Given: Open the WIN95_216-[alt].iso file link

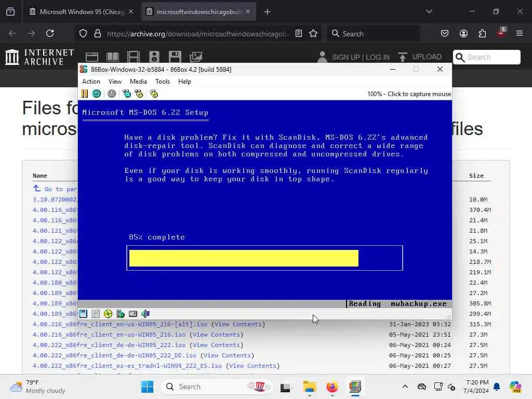Looking at the screenshot, I should [x=120, y=324].
